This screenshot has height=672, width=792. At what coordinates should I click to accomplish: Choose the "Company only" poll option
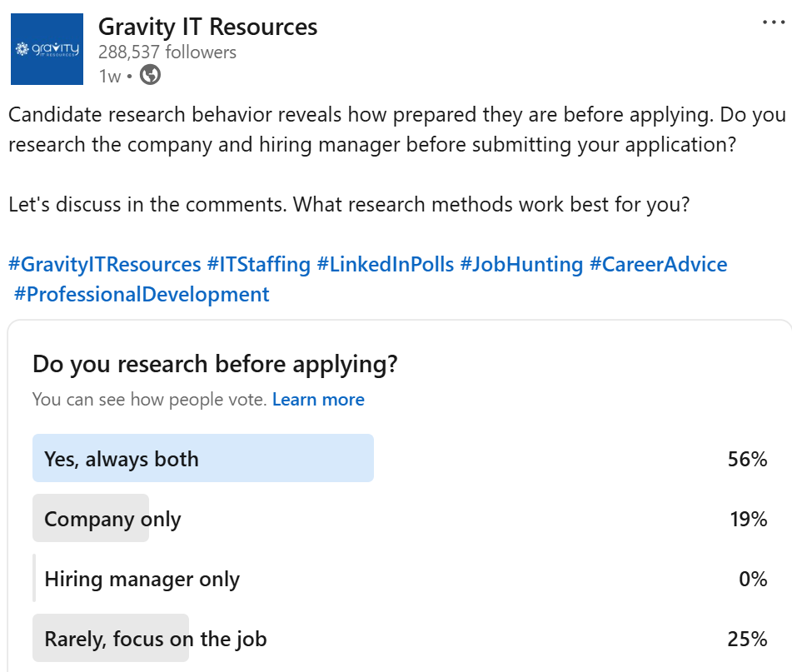pyautogui.click(x=112, y=520)
